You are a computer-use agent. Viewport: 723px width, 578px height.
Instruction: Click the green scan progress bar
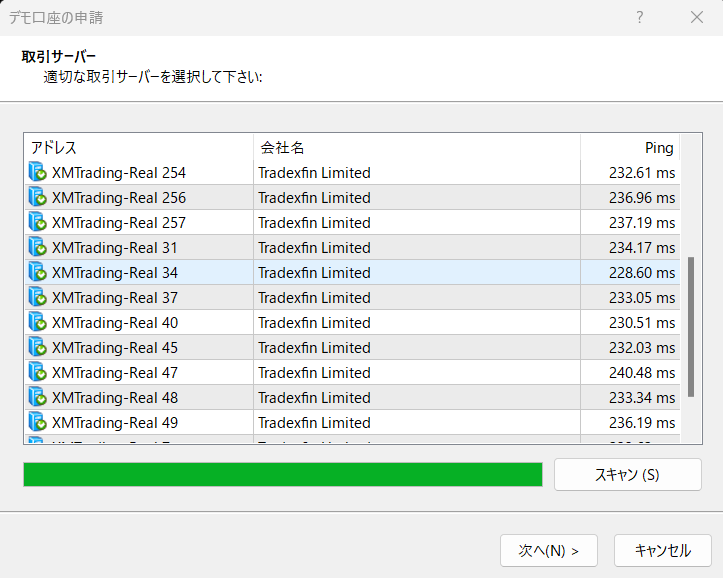click(x=283, y=474)
